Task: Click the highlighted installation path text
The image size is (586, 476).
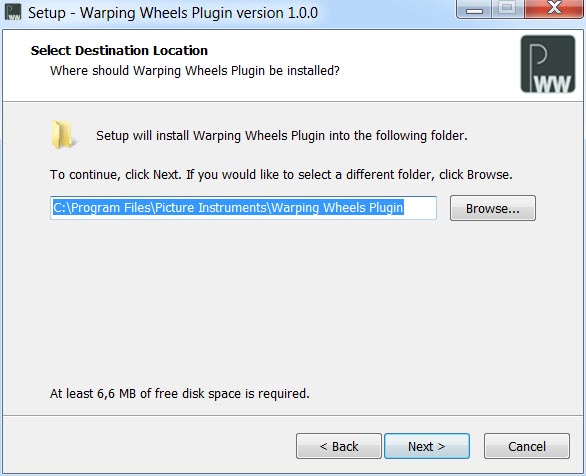Action: tap(228, 208)
